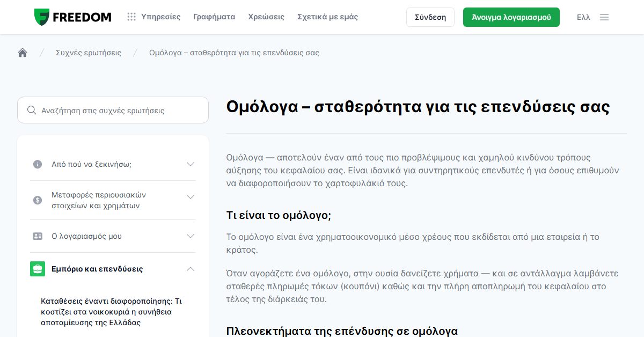Expand the Από πού να ξεκινήσω; section
644x337 pixels.
click(113, 164)
